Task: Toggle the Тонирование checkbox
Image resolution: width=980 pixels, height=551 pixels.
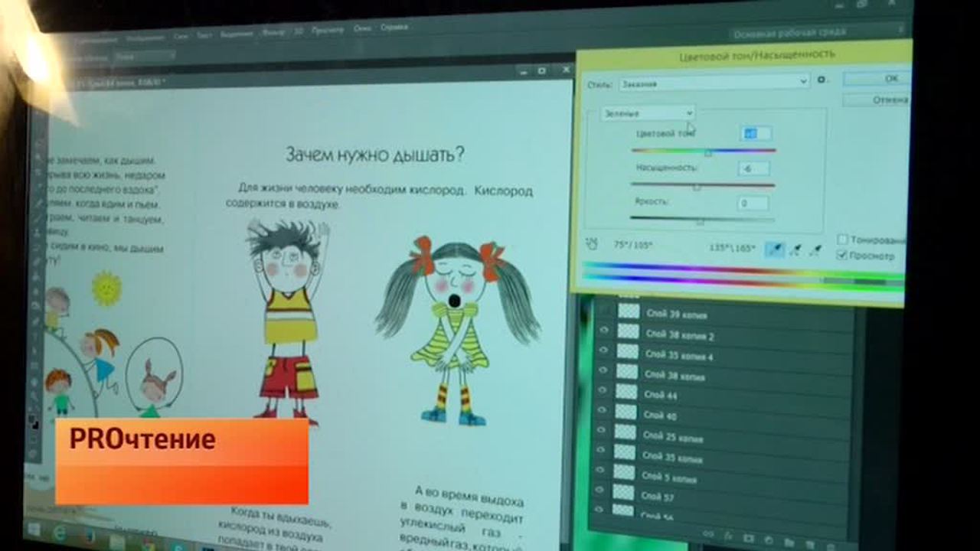Action: (x=842, y=239)
